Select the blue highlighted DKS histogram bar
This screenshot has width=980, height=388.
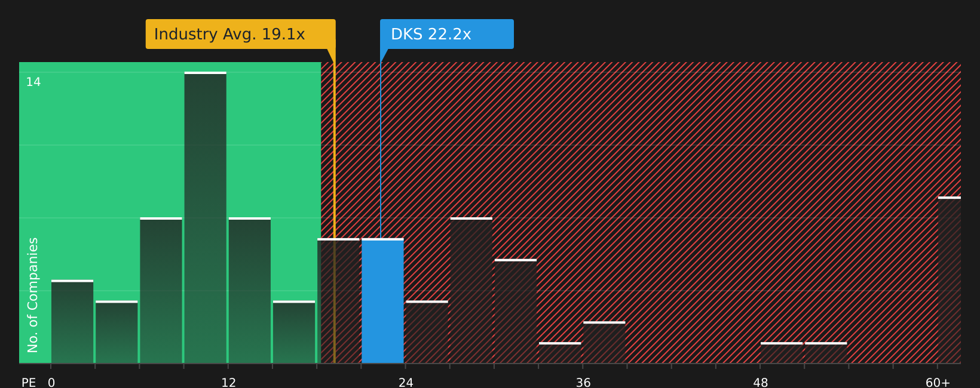(382, 301)
